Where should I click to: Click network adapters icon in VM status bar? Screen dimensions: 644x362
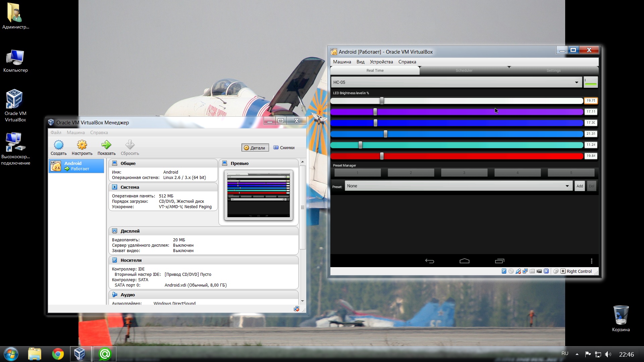525,271
